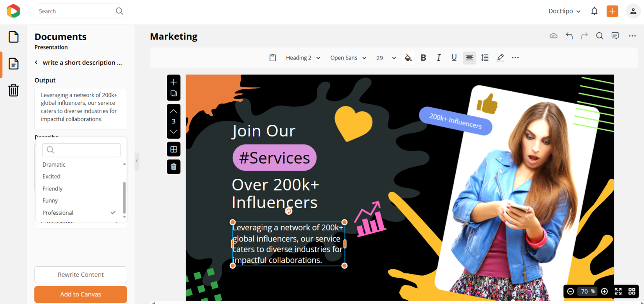
Task: Open the comments panel
Action: point(615,36)
